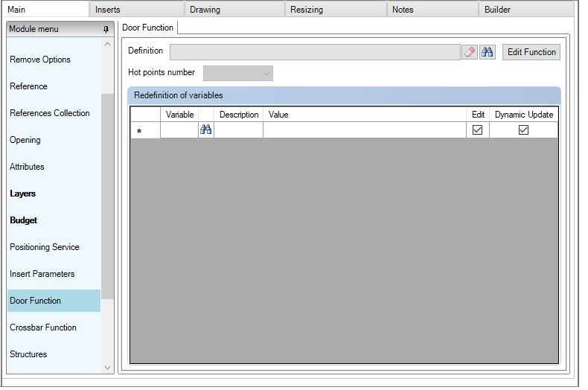Open the Hot points number dropdown
Image resolution: width=588 pixels, height=390 pixels.
(237, 73)
